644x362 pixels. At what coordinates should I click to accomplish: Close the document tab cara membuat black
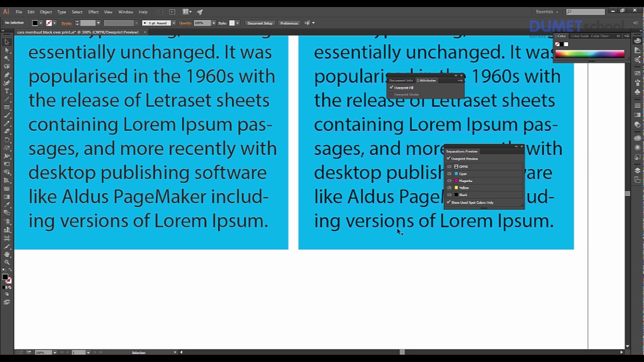point(145,32)
